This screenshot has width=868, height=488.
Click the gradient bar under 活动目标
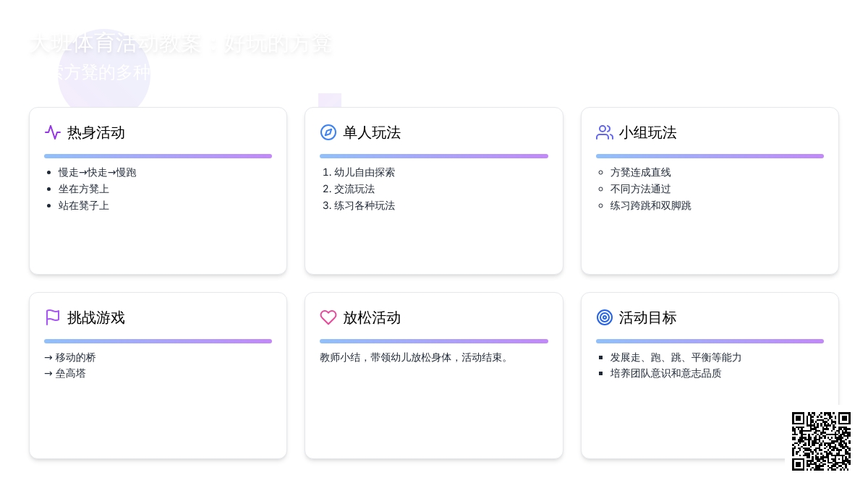(710, 341)
